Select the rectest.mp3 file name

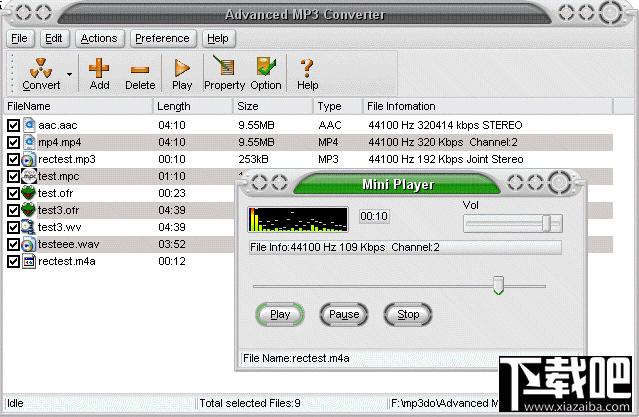pyautogui.click(x=67, y=159)
